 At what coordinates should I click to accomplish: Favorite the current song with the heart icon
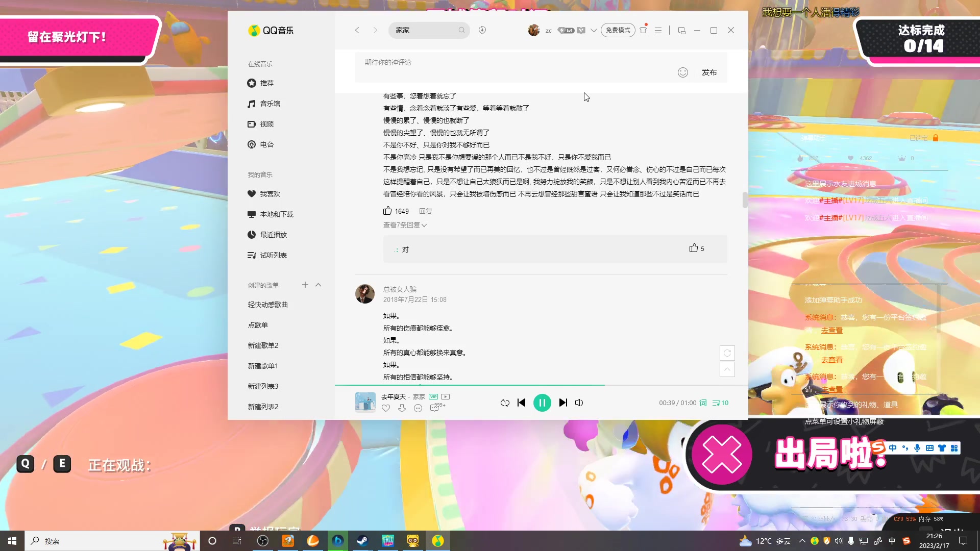click(x=386, y=408)
